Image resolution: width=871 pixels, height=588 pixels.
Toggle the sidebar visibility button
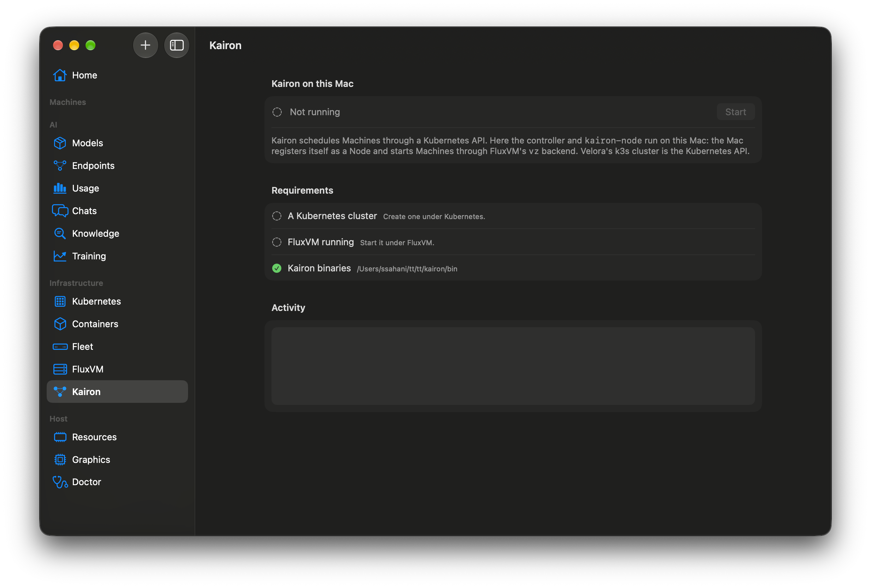coord(176,45)
